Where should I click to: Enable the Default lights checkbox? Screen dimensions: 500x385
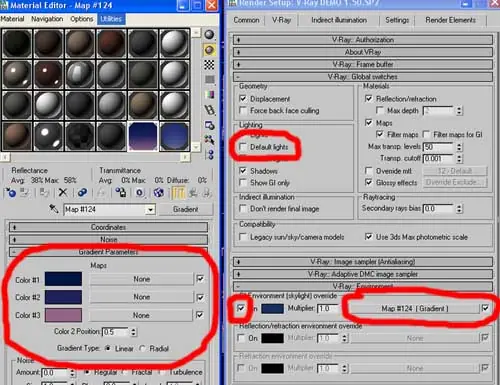click(x=243, y=147)
